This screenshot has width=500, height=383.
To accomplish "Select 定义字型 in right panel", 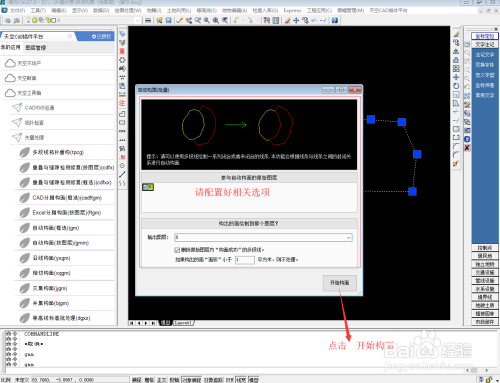I will tap(485, 75).
